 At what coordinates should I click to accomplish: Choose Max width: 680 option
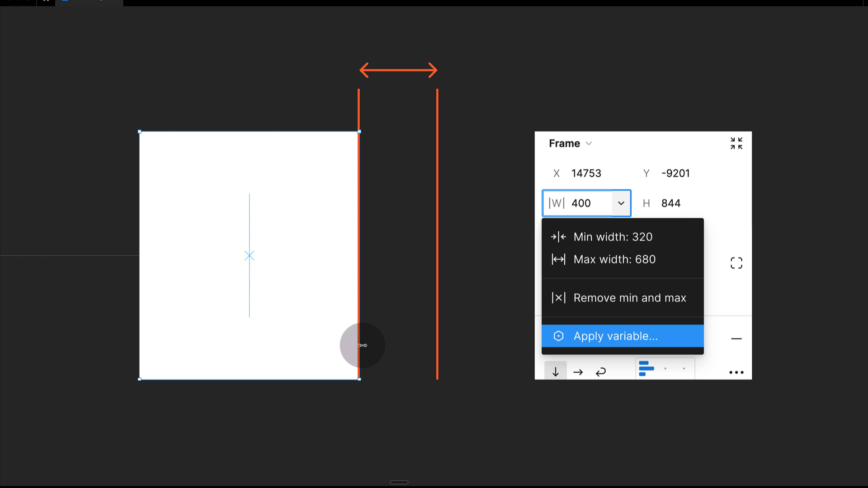(x=614, y=259)
